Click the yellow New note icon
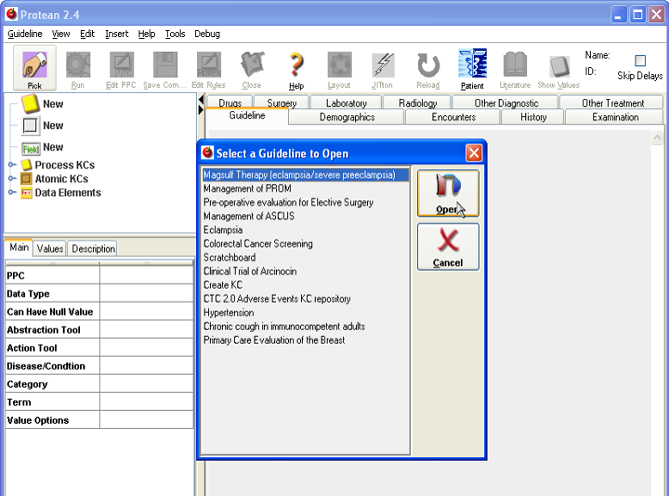The height and width of the screenshot is (497, 670). point(30,104)
